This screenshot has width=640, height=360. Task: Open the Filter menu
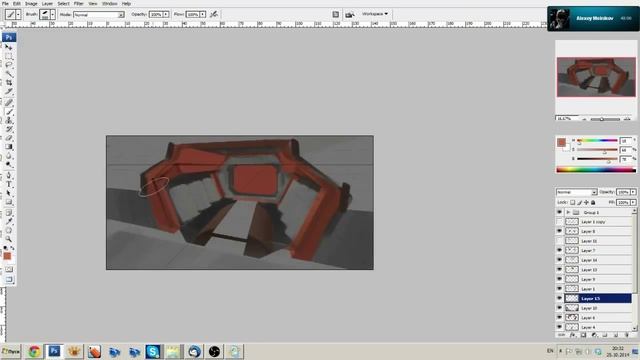(78, 4)
